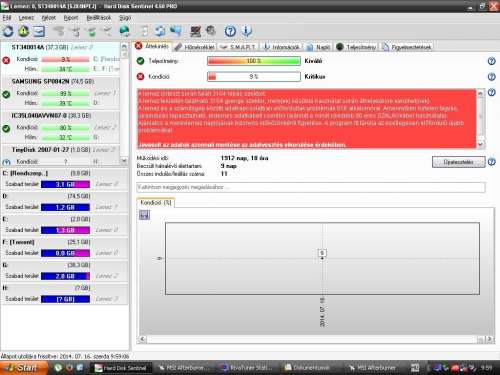Open the Riport menu

pyautogui.click(x=71, y=18)
